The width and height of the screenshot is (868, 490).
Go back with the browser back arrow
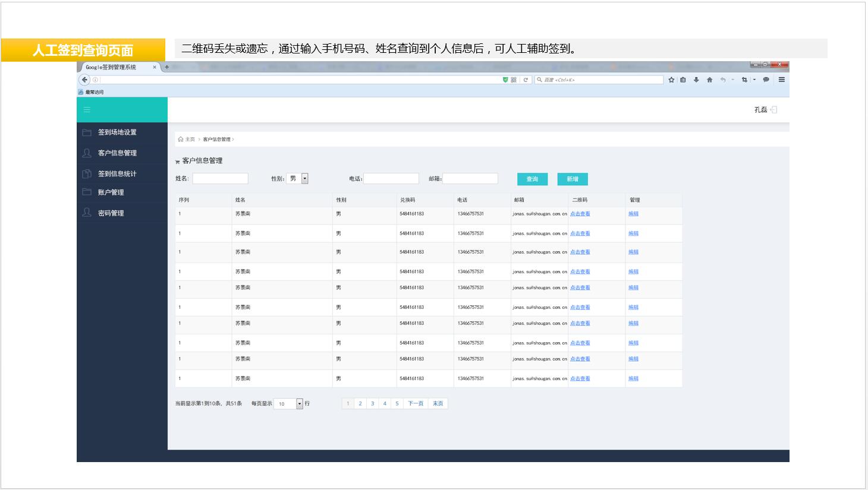(x=84, y=80)
